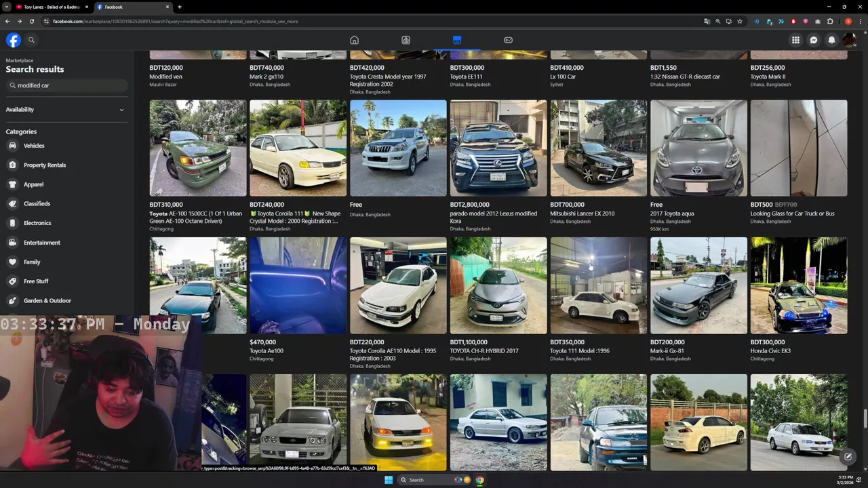
Task: Click the red hand blocker extension icon
Action: pos(793,21)
